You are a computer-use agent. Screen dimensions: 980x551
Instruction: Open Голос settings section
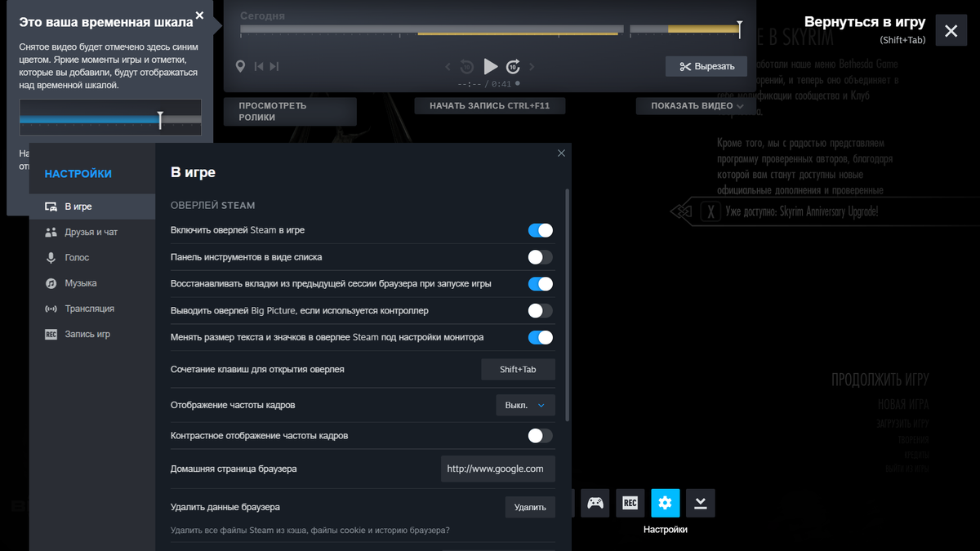[92, 257]
